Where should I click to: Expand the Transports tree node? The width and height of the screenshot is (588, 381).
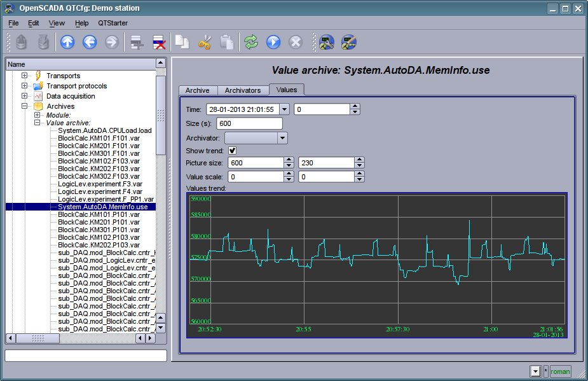coord(24,76)
